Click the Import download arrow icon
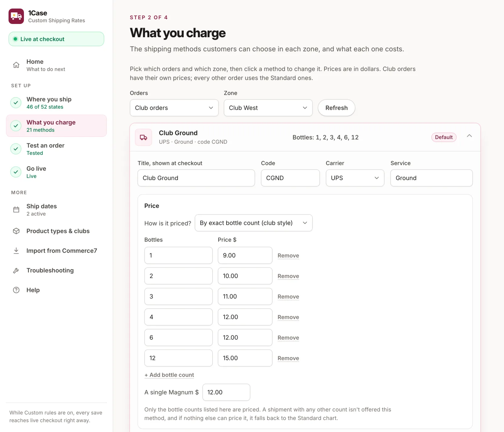The height and width of the screenshot is (432, 504). click(x=16, y=251)
